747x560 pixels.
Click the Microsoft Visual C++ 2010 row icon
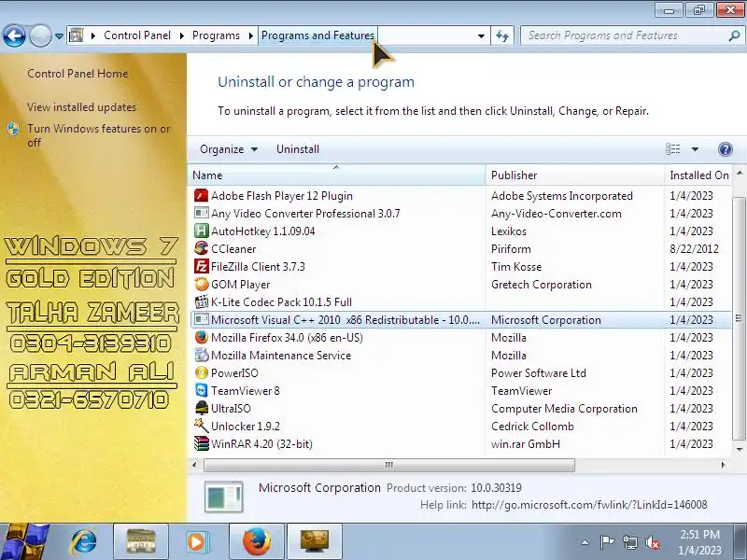pyautogui.click(x=202, y=319)
